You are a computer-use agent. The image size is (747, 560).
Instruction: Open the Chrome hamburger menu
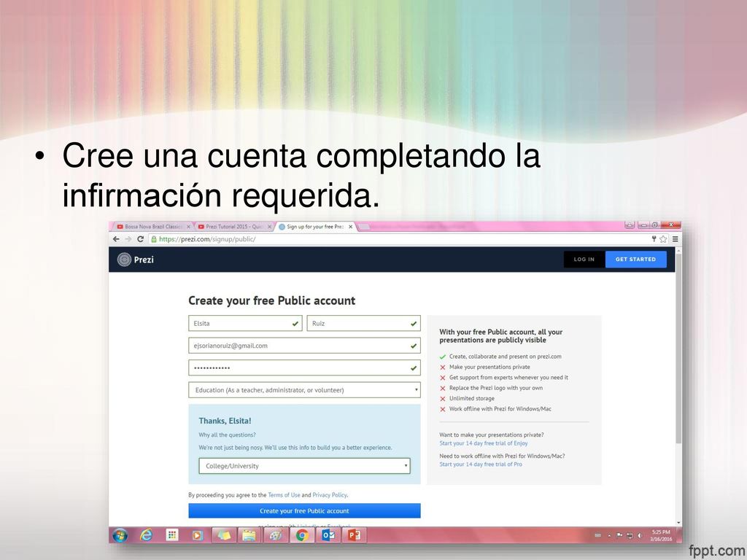pos(675,239)
